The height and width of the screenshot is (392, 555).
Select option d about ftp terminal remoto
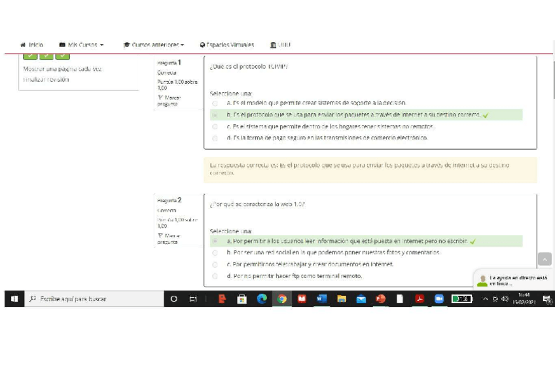pyautogui.click(x=215, y=276)
